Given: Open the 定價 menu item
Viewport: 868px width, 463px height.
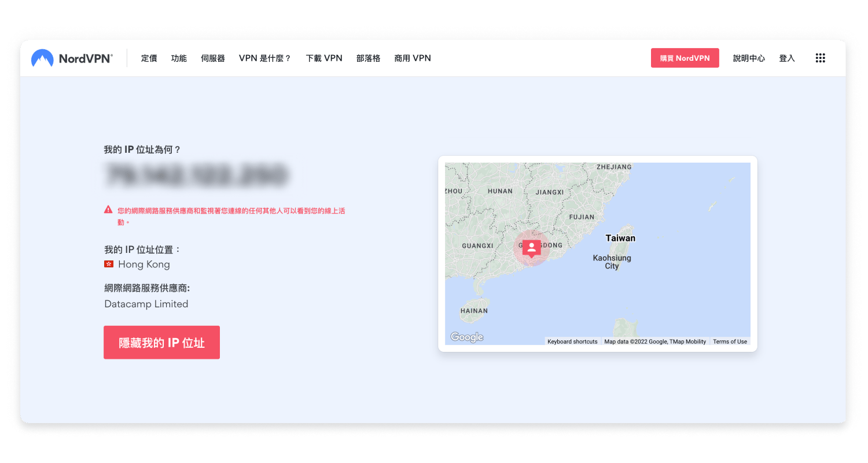Looking at the screenshot, I should [x=149, y=58].
